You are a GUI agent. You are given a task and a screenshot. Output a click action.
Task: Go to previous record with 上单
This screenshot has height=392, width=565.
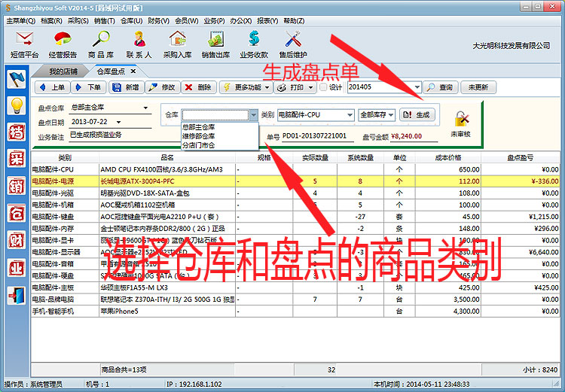[52, 87]
